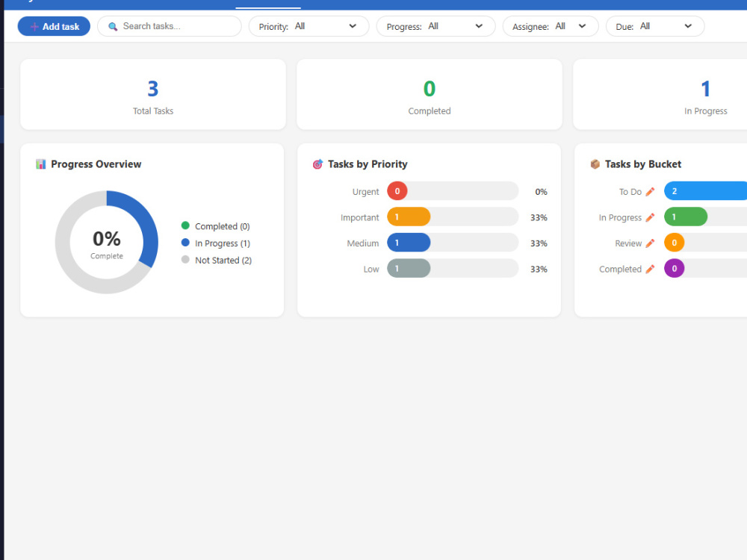The width and height of the screenshot is (747, 560).
Task: Click the Important priority bar
Action: [453, 217]
